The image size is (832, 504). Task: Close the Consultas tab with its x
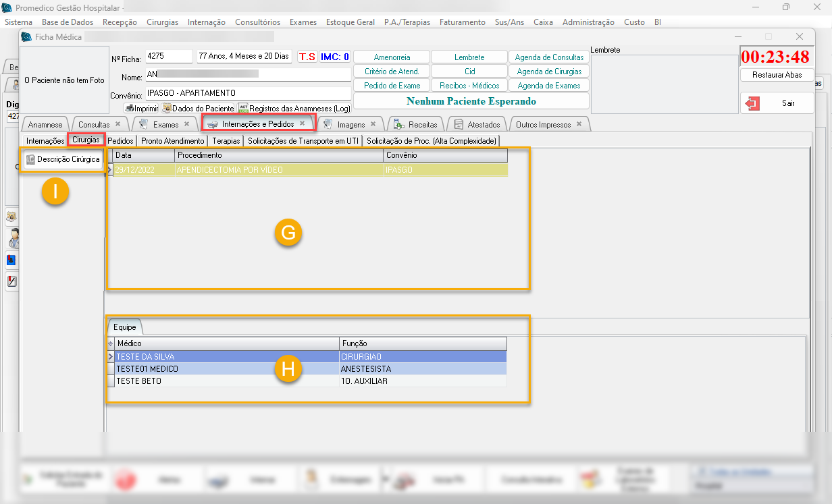(x=118, y=124)
